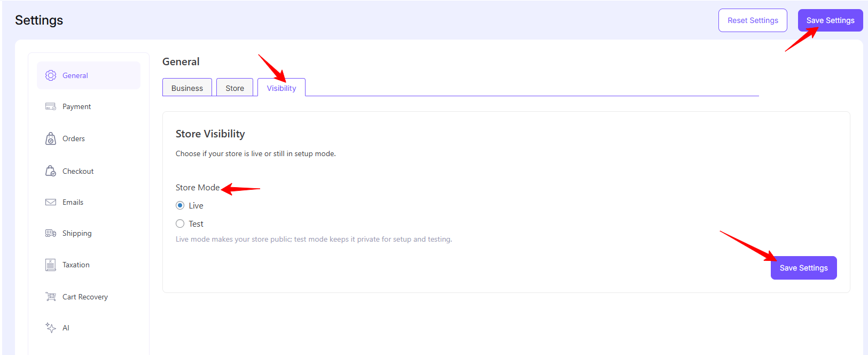Click the AI sparkle icon
This screenshot has height=355, width=868.
51,328
